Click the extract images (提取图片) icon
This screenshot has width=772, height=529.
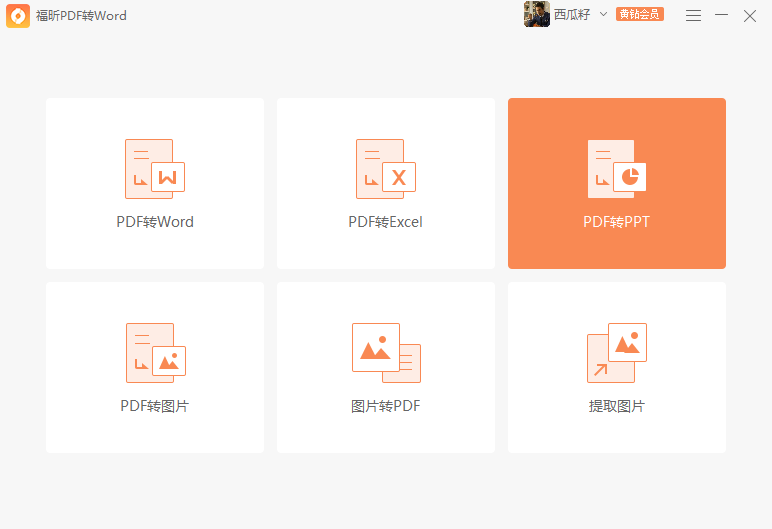[617, 352]
